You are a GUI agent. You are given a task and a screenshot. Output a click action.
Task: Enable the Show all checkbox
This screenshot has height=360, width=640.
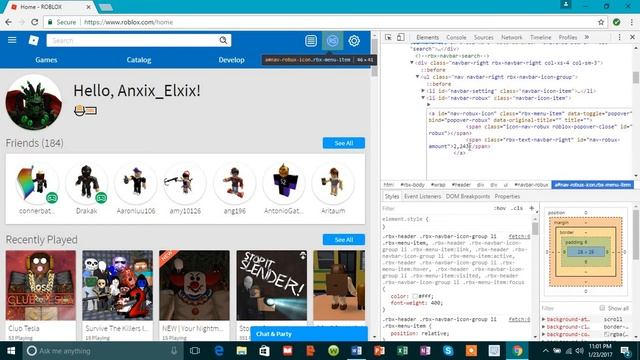(x=602, y=308)
